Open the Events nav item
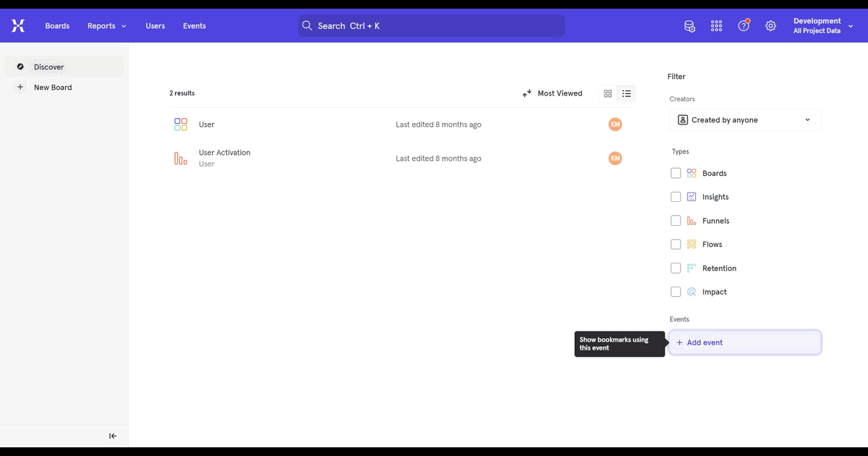Viewport: 868px width, 456px height. tap(194, 26)
